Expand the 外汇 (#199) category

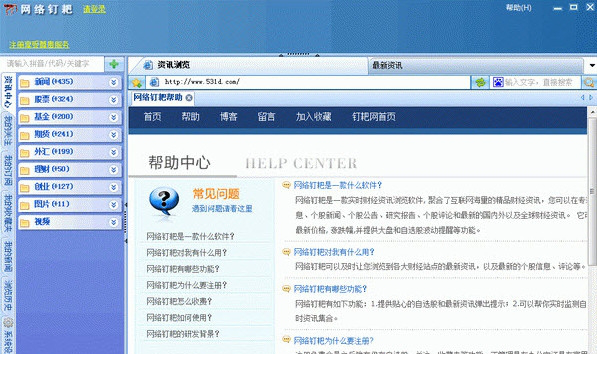point(113,152)
